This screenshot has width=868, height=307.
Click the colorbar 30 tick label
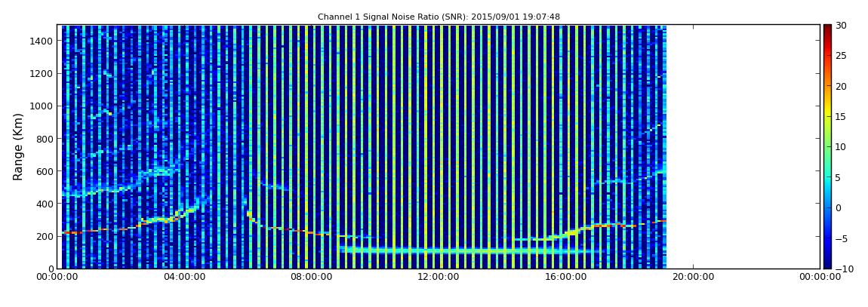pyautogui.click(x=841, y=26)
